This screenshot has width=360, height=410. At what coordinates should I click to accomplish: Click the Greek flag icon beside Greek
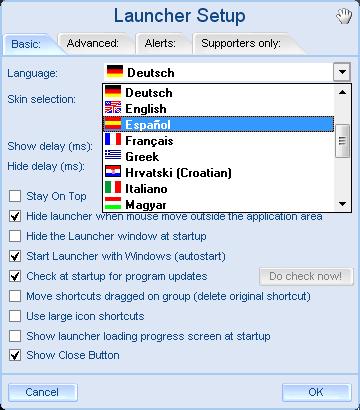pyautogui.click(x=113, y=155)
